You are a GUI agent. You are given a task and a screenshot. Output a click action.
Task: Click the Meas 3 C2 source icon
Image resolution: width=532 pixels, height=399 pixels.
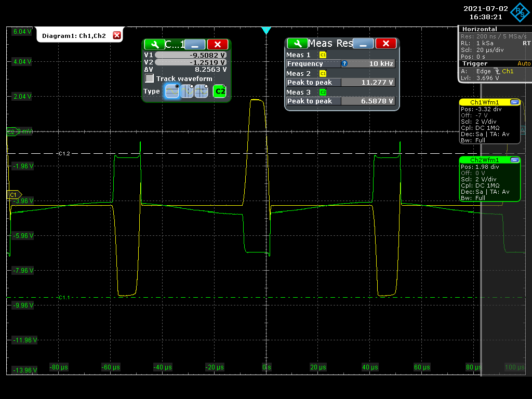[x=323, y=92]
